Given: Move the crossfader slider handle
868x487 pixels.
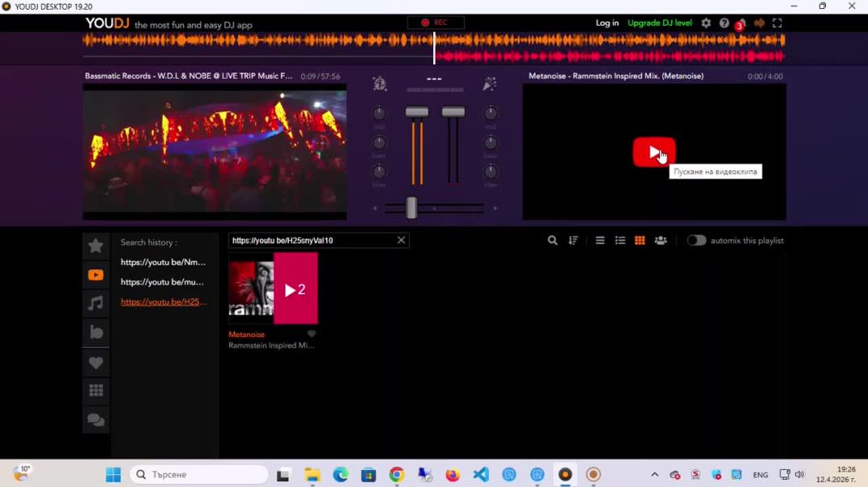Looking at the screenshot, I should (412, 208).
